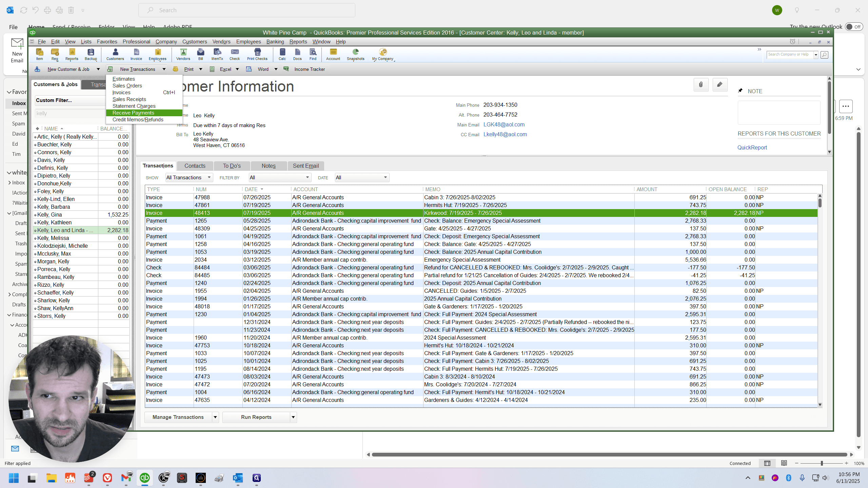This screenshot has width=868, height=488.
Task: Open the FILTER BY dropdown
Action: pyautogui.click(x=280, y=178)
